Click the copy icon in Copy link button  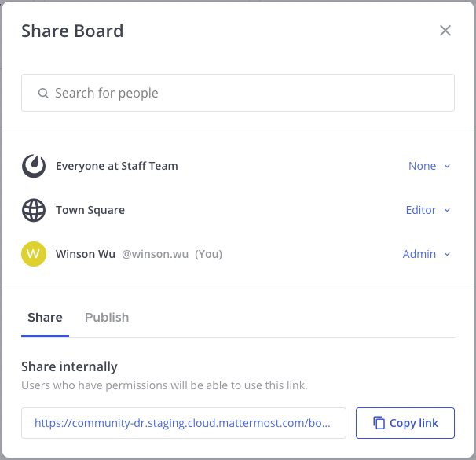point(379,423)
